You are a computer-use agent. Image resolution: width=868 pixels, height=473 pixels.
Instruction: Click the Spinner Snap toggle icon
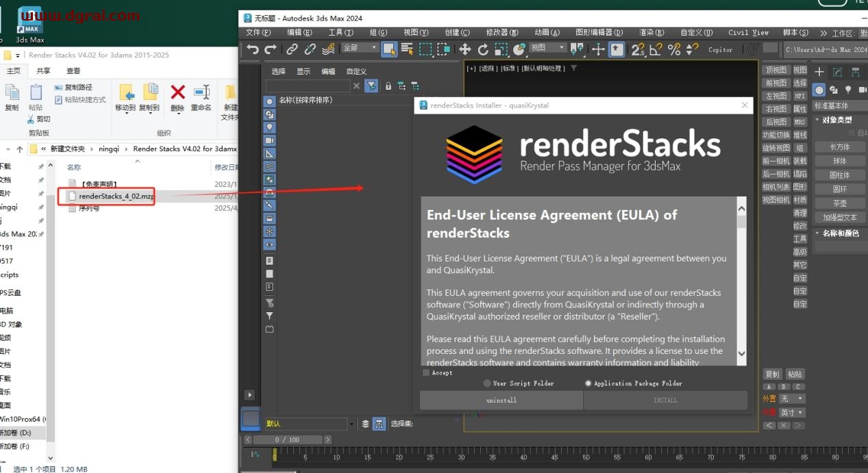[692, 49]
